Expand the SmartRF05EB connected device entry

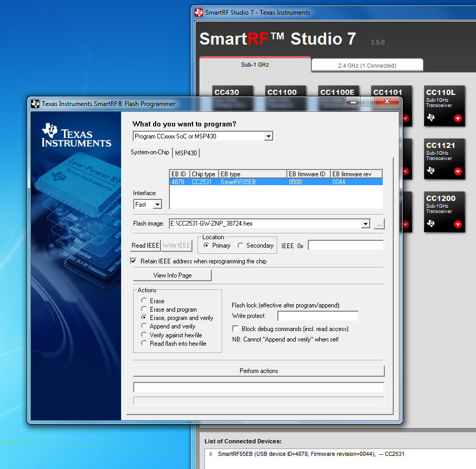[x=211, y=454]
